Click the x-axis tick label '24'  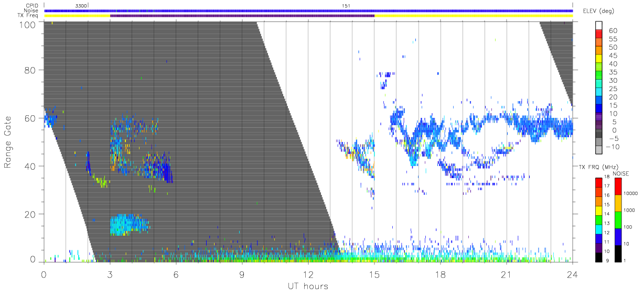pos(572,274)
